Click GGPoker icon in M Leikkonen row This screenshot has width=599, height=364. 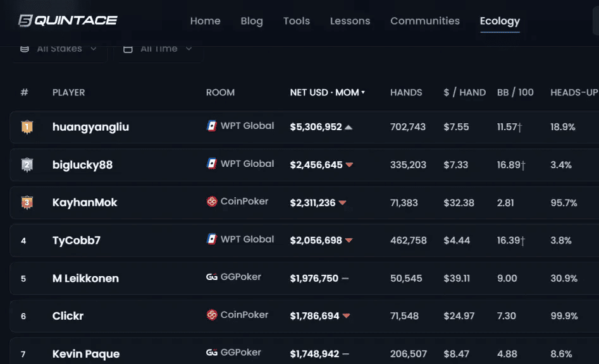[212, 277]
